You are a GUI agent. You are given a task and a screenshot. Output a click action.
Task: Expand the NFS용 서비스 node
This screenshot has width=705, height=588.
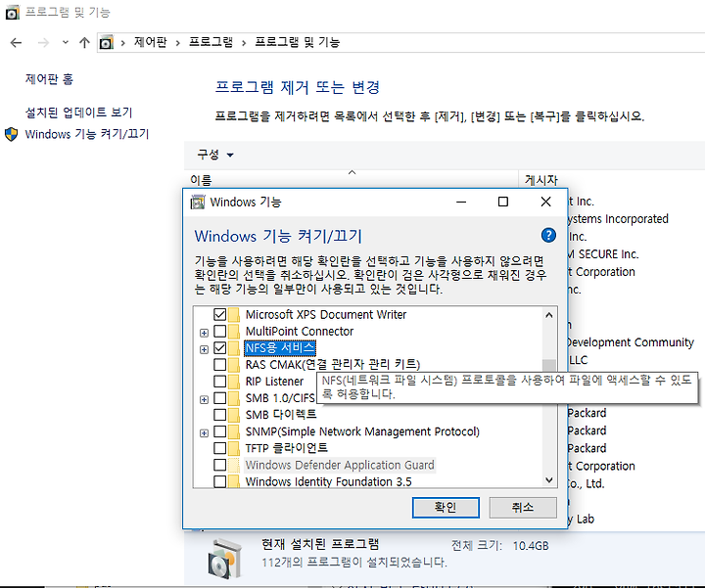(x=204, y=349)
